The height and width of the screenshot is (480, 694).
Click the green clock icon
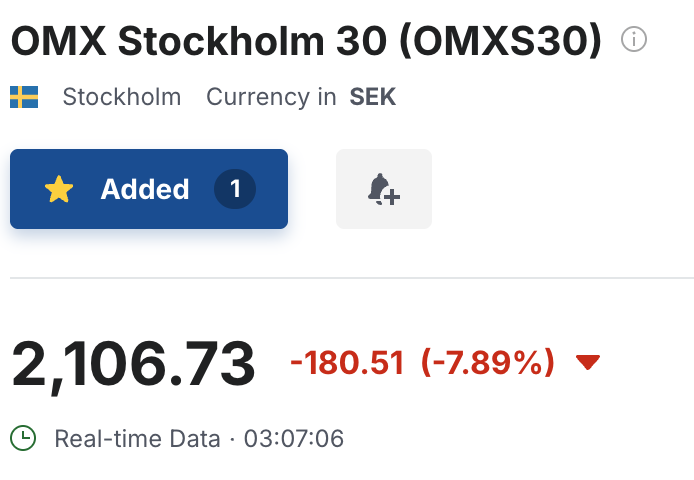coord(23,438)
